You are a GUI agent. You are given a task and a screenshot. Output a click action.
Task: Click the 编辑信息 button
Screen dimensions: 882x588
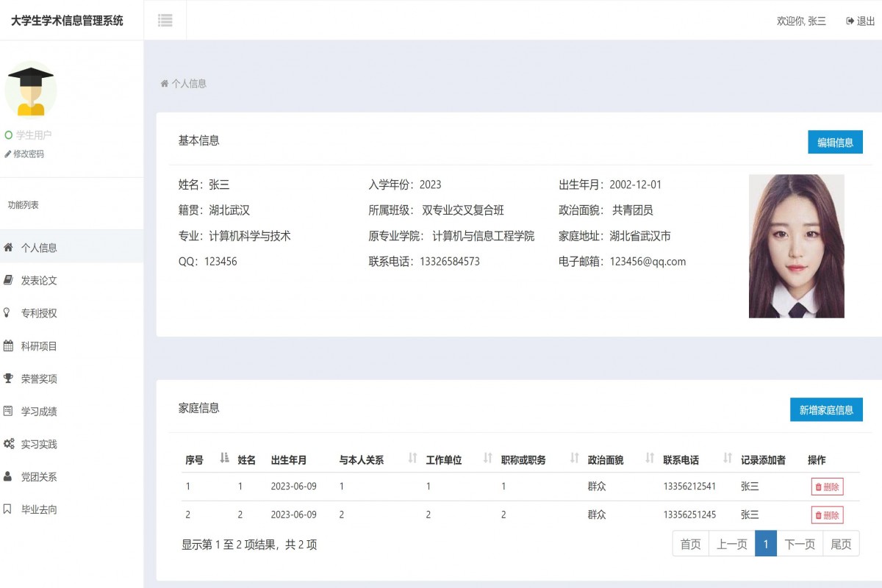coord(835,142)
